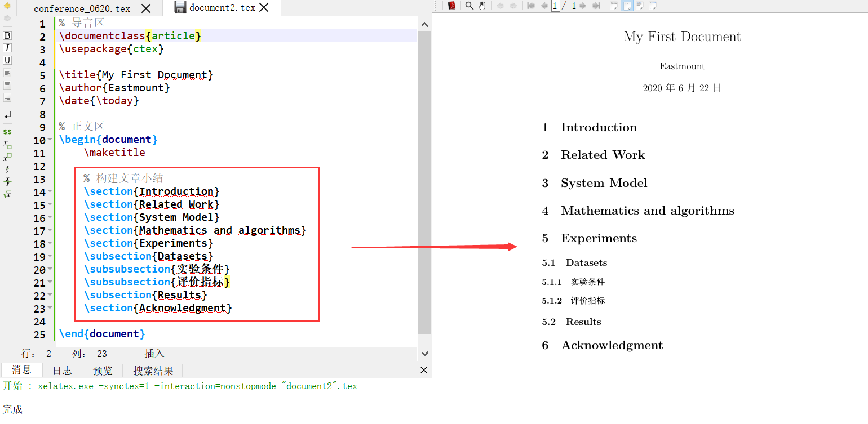
Task: Insert inline math with the green $$ icon
Action: tap(7, 131)
